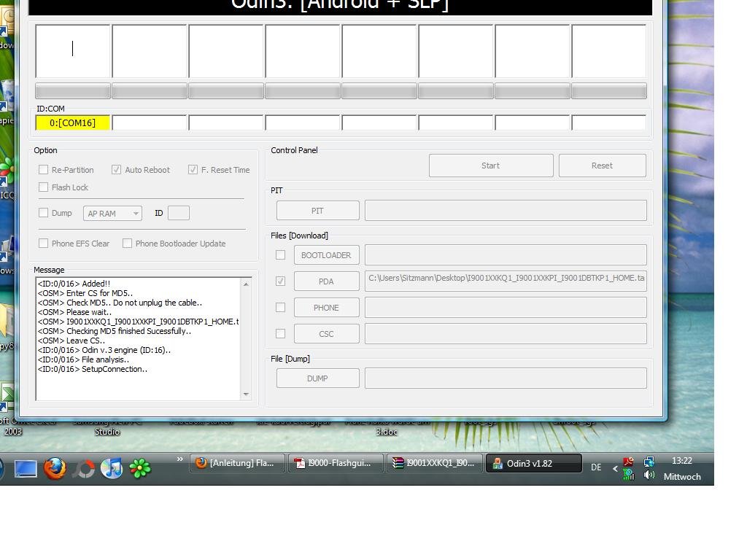Click the PHONE file button

pyautogui.click(x=326, y=308)
